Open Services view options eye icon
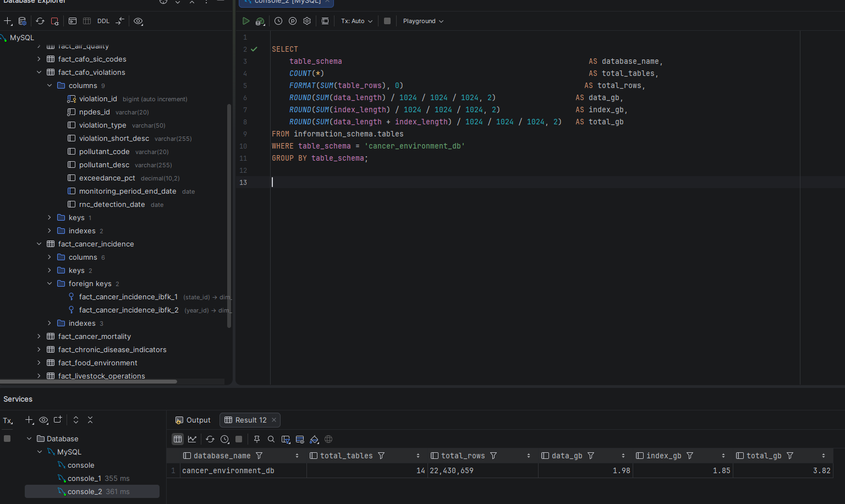Viewport: 845px width, 504px height. pyautogui.click(x=43, y=420)
